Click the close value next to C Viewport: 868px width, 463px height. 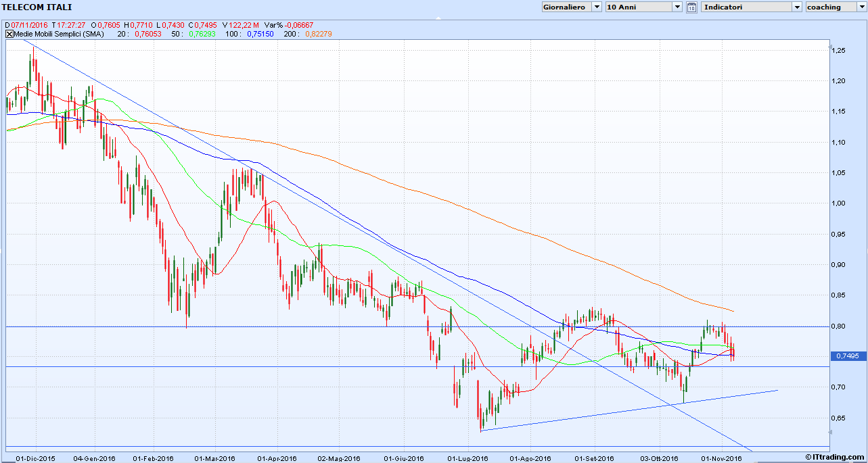coord(206,25)
